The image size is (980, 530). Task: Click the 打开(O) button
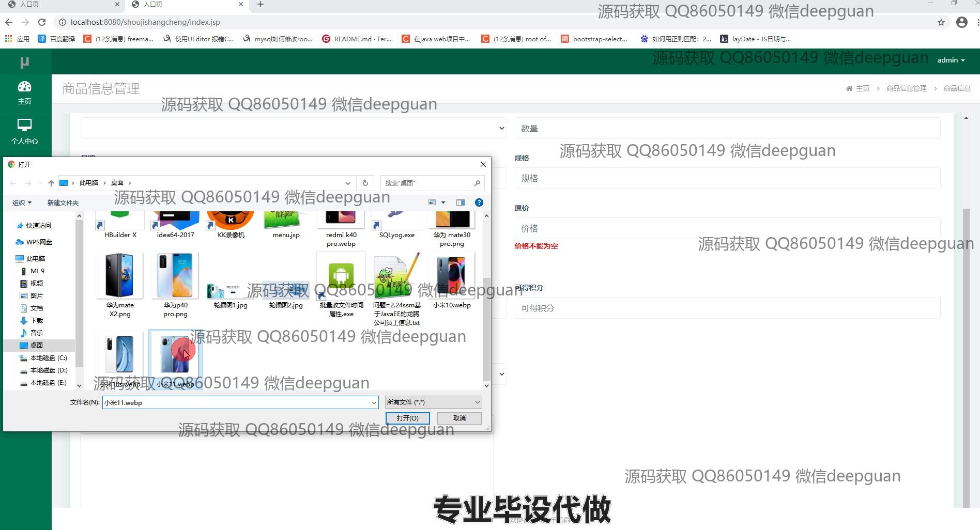(x=407, y=418)
